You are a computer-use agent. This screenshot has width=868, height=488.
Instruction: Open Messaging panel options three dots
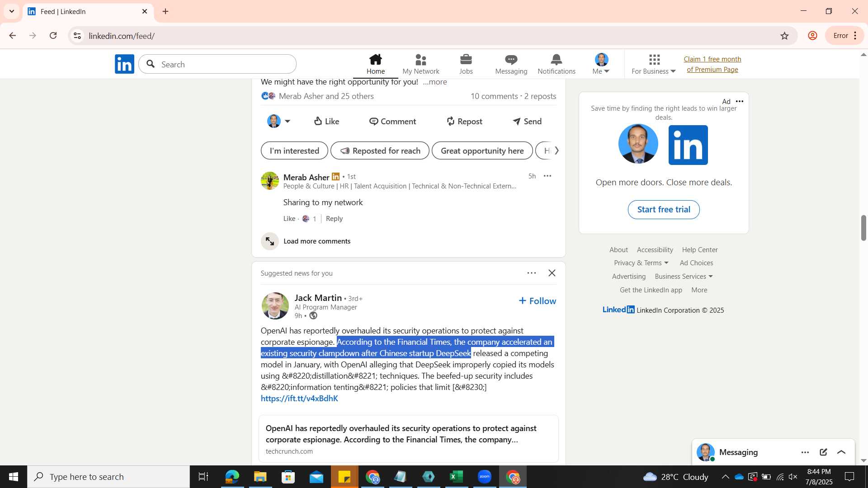tap(805, 452)
